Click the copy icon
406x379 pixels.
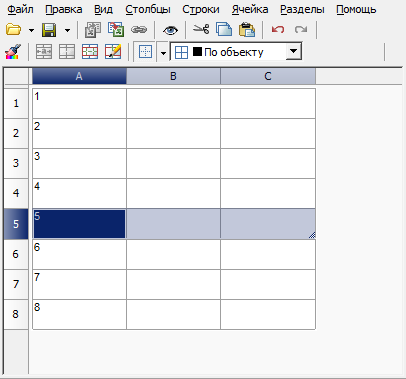point(224,29)
